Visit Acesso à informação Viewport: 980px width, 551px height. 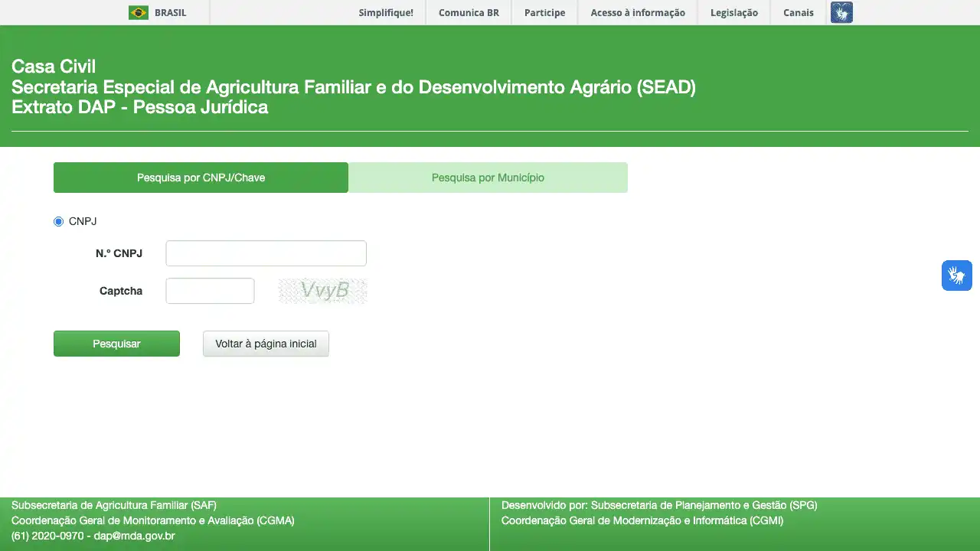tap(638, 13)
